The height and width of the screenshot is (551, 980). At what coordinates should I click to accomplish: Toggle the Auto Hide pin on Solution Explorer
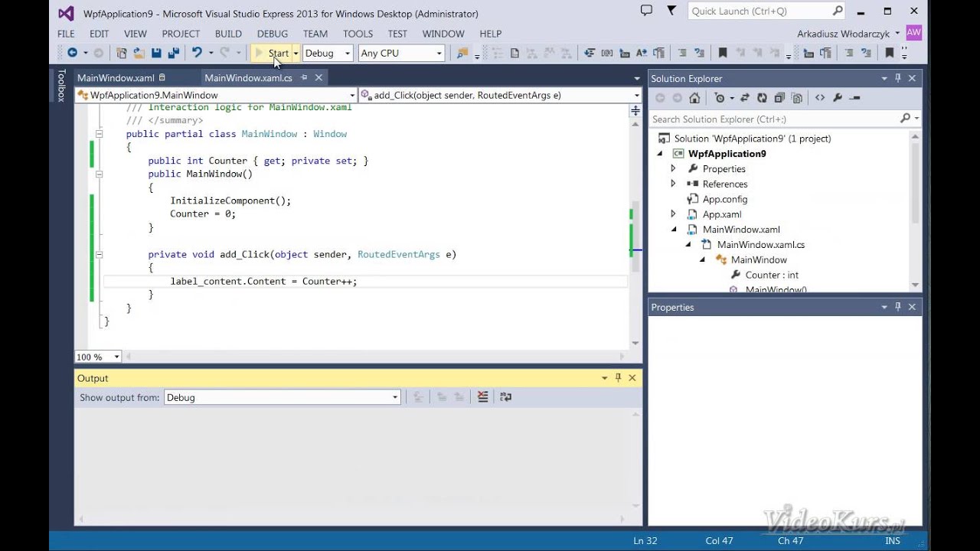[898, 78]
